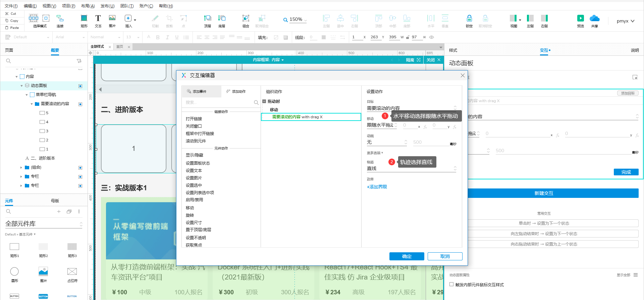
Task: Switch to 添加动作 tab
Action: (x=236, y=91)
